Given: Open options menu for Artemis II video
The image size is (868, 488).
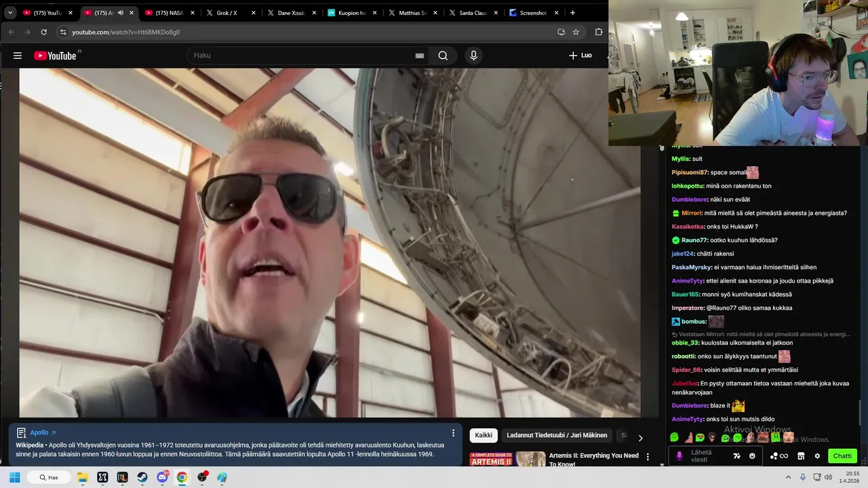Looking at the screenshot, I should point(648,457).
